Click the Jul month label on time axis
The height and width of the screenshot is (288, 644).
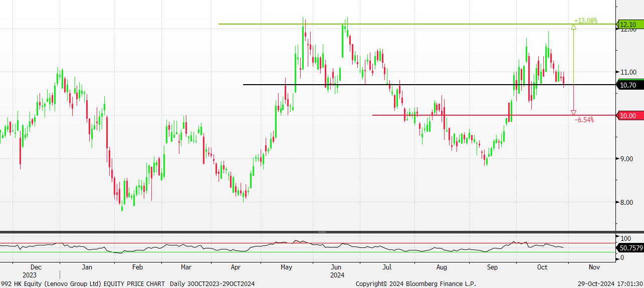coord(386,267)
